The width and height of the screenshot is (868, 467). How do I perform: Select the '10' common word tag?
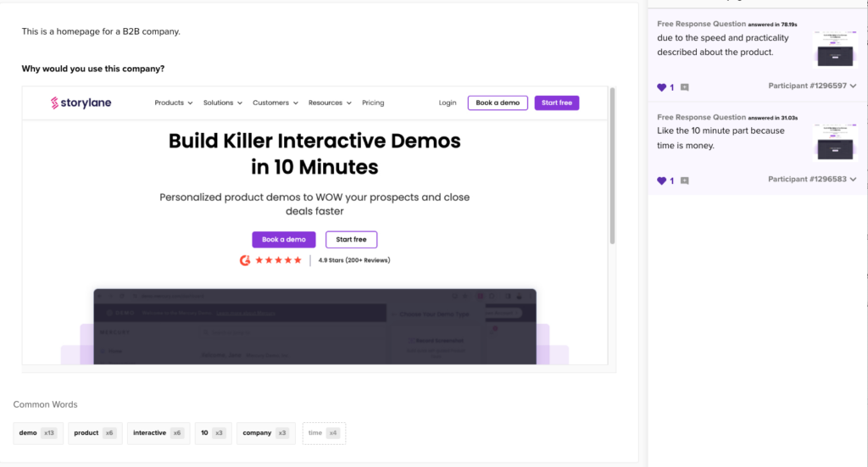click(213, 433)
